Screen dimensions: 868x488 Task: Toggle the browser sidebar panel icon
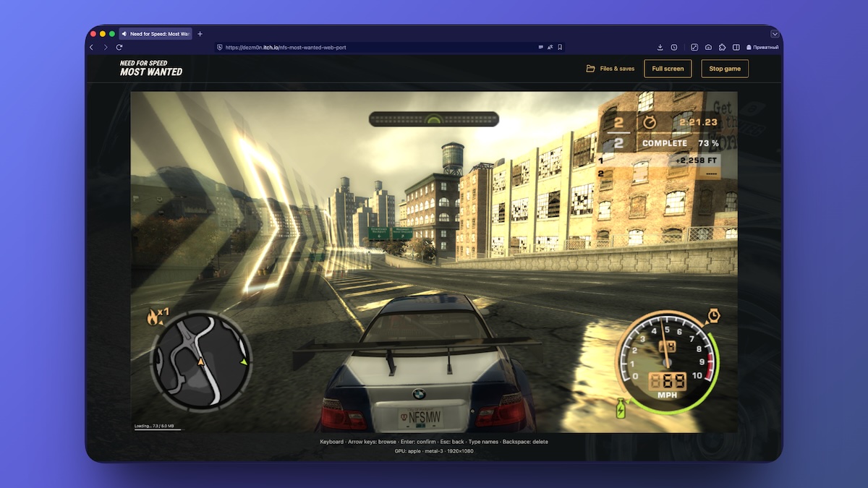tap(736, 47)
